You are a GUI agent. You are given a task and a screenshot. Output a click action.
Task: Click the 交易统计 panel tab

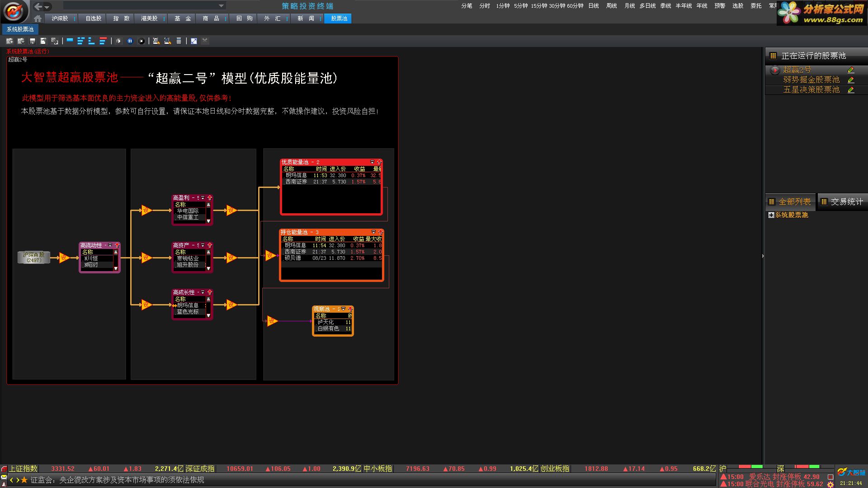point(841,201)
